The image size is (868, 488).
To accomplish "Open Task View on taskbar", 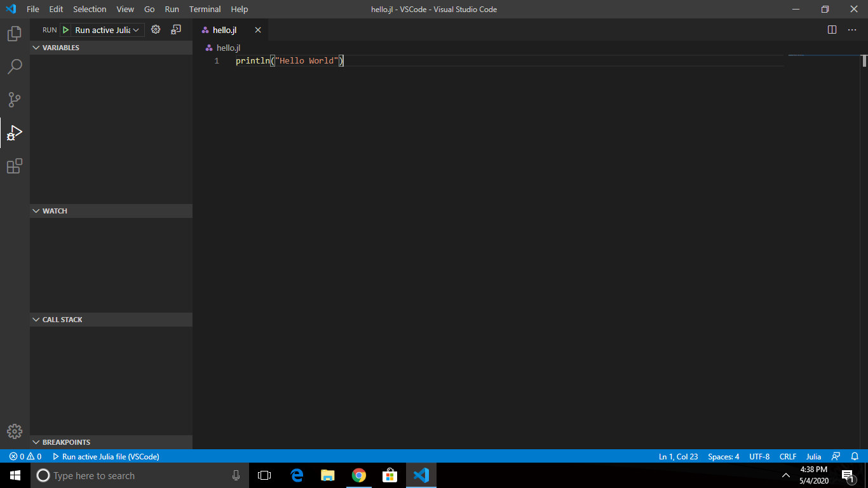I will tap(264, 475).
